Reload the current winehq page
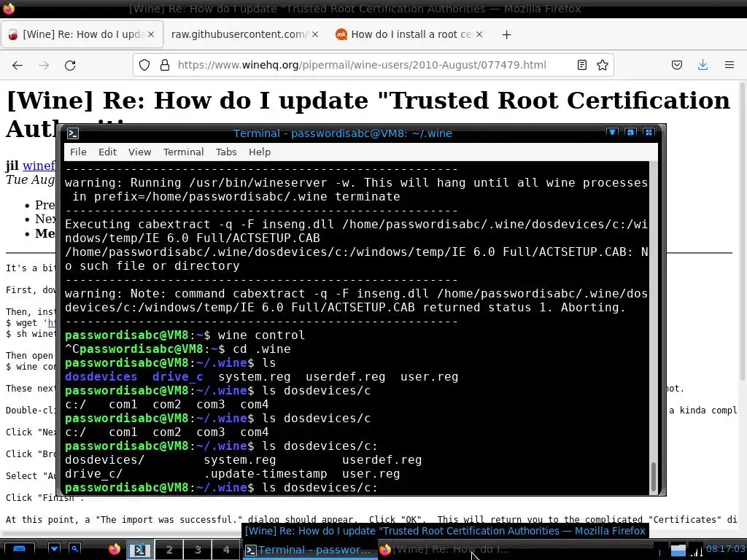 70,65
